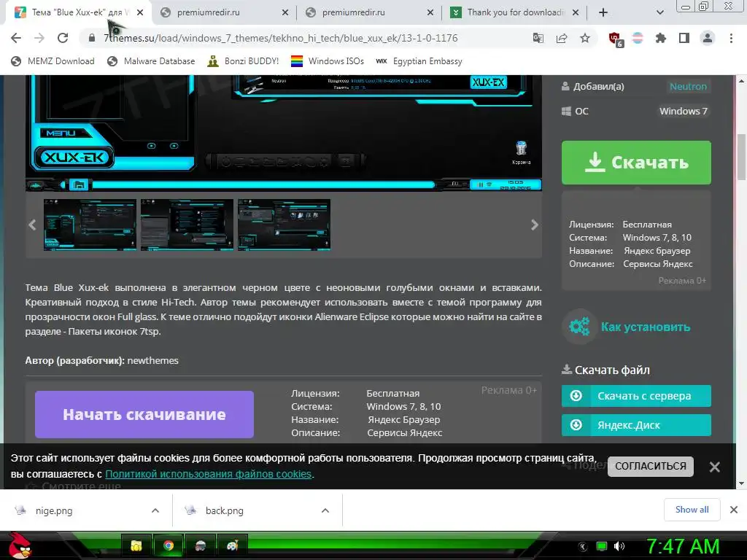The image size is (747, 560).
Task: Open the Политикой использования файлов cookies link
Action: point(208,474)
